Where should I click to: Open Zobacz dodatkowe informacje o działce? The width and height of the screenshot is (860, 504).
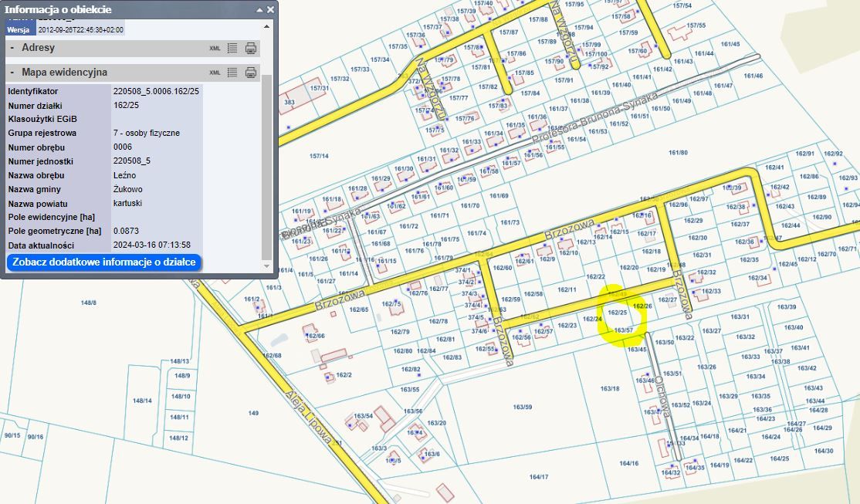tap(104, 262)
